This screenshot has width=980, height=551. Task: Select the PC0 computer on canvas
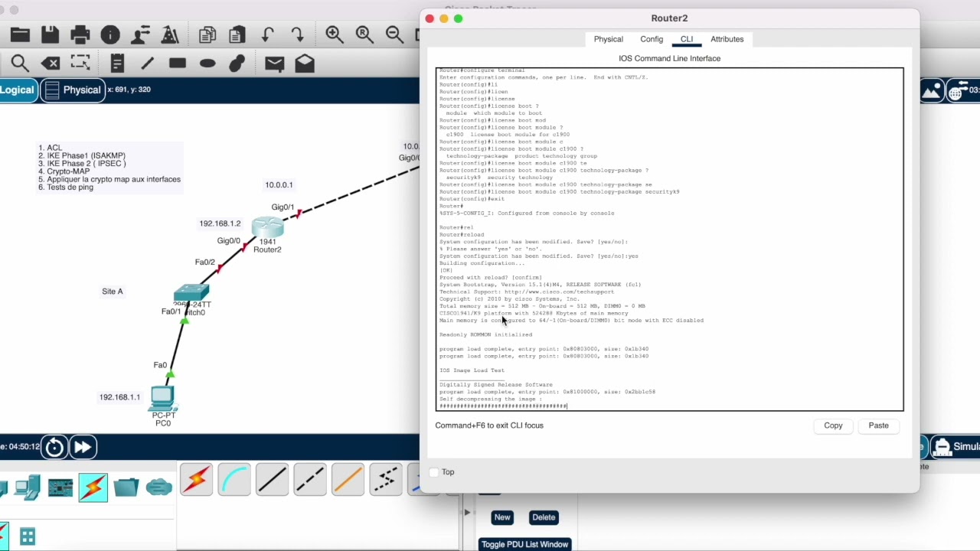pos(163,399)
